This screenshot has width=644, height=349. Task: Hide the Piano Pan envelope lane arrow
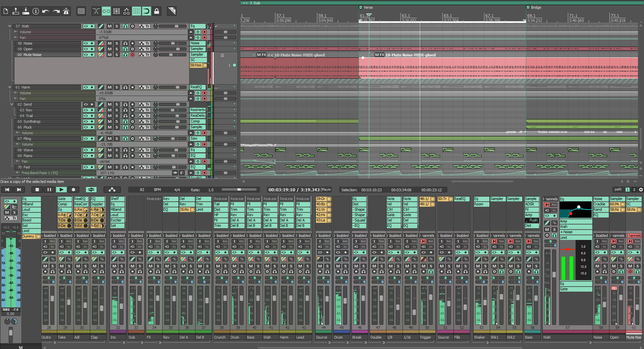(191, 161)
